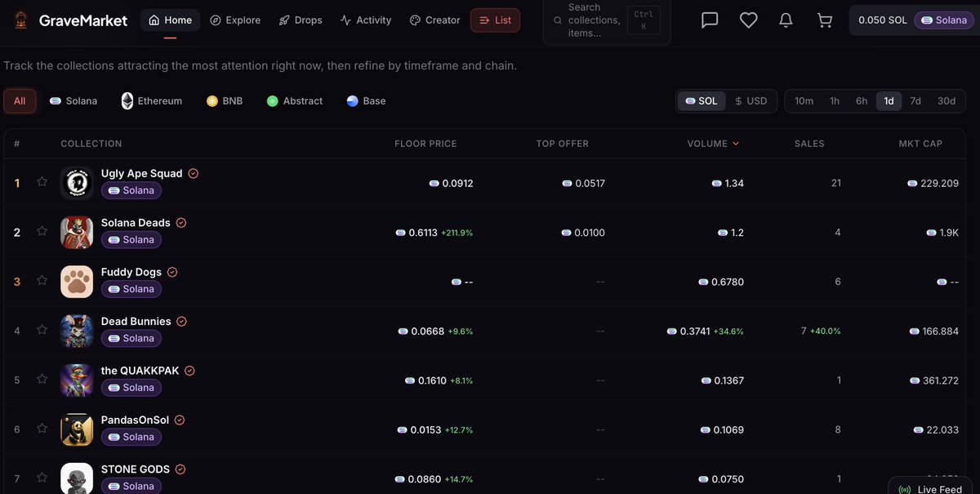Viewport: 980px width, 494px height.
Task: Open the Live Feed panel
Action: pyautogui.click(x=930, y=487)
